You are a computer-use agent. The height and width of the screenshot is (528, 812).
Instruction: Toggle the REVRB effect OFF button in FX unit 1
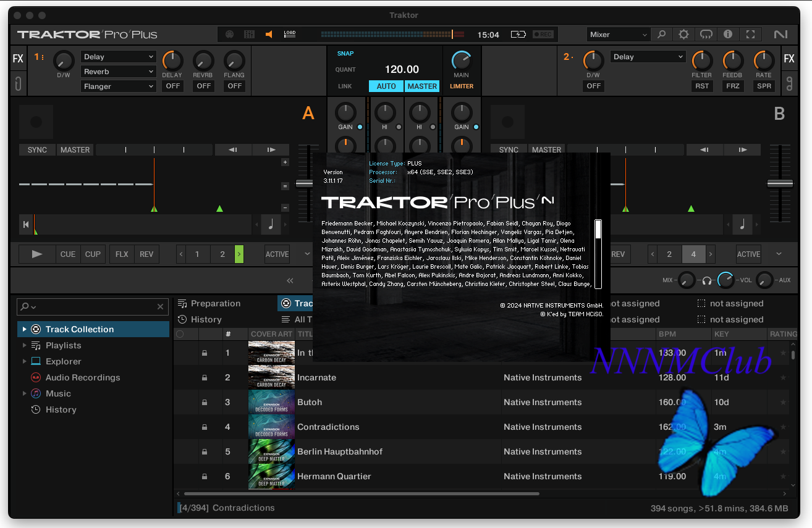pyautogui.click(x=204, y=86)
